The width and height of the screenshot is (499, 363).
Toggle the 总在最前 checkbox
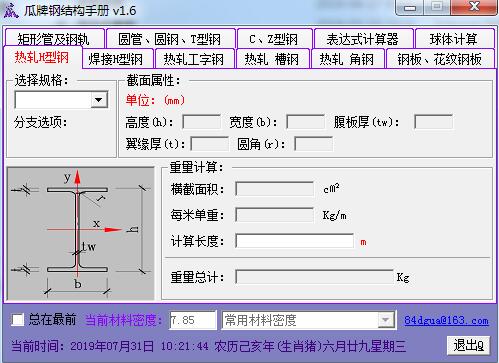[17, 320]
